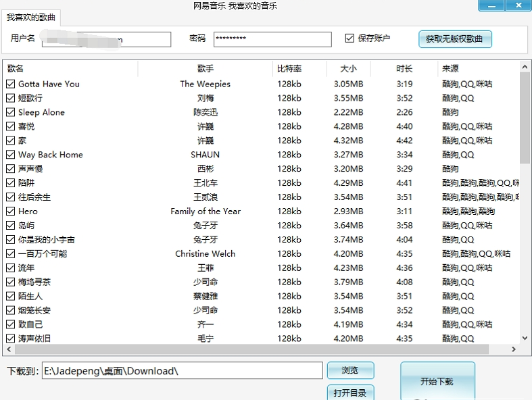Uncheck the Gotta Have You song
The image size is (532, 400).
(x=11, y=84)
